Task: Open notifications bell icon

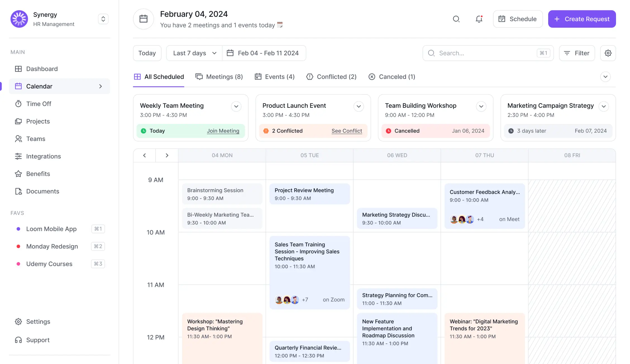Action: pyautogui.click(x=479, y=19)
